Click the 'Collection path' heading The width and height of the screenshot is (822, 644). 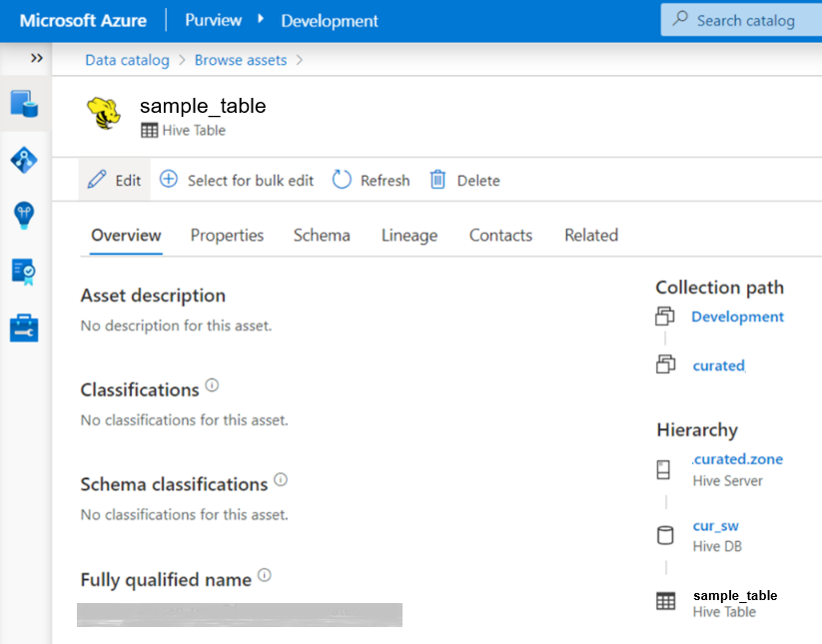720,288
